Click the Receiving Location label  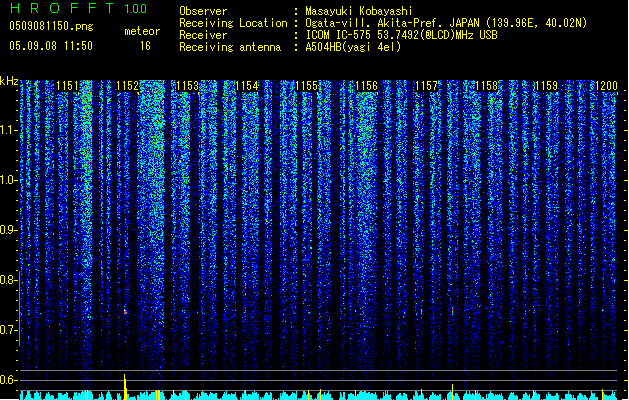[x=233, y=23]
